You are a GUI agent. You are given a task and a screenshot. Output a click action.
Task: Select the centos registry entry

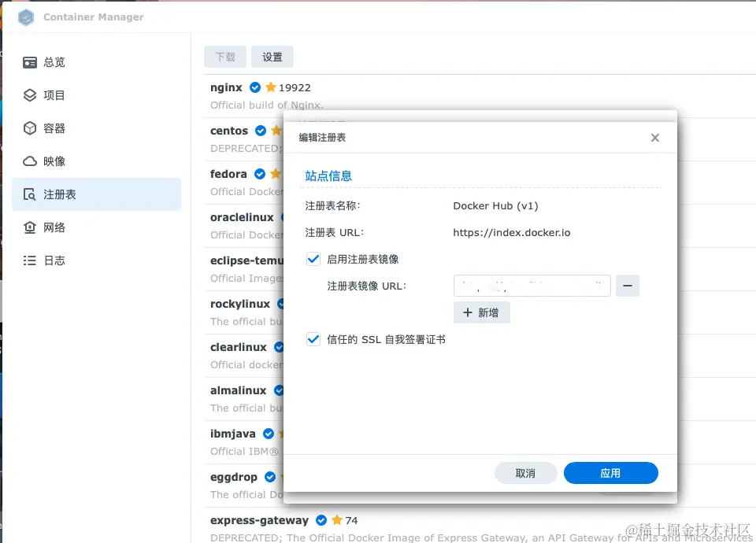tap(243, 139)
